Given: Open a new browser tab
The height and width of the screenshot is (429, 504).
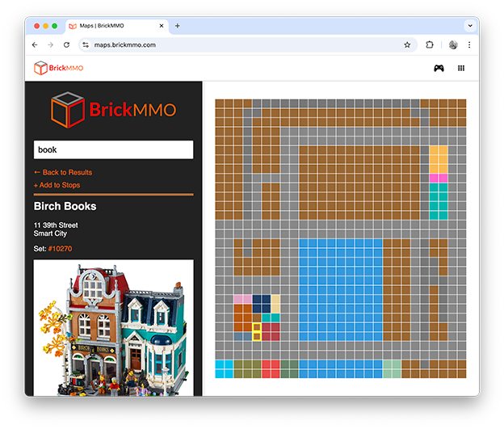Looking at the screenshot, I should [177, 26].
